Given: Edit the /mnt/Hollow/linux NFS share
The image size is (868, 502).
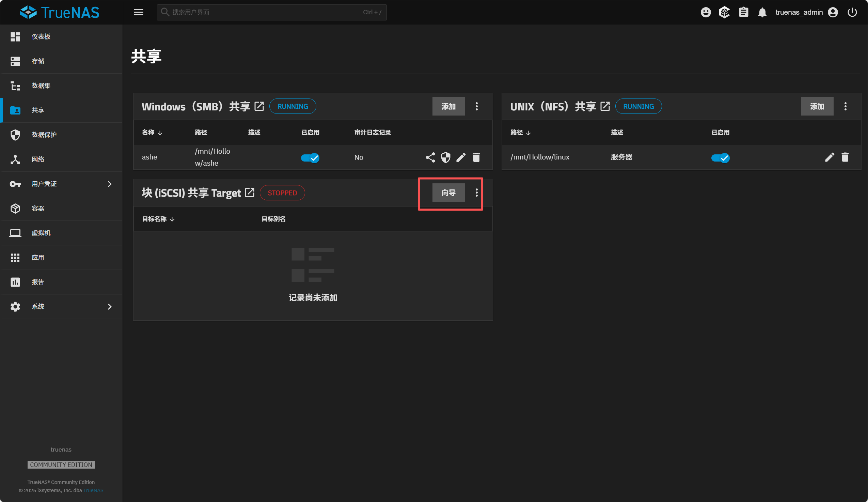Looking at the screenshot, I should [830, 157].
